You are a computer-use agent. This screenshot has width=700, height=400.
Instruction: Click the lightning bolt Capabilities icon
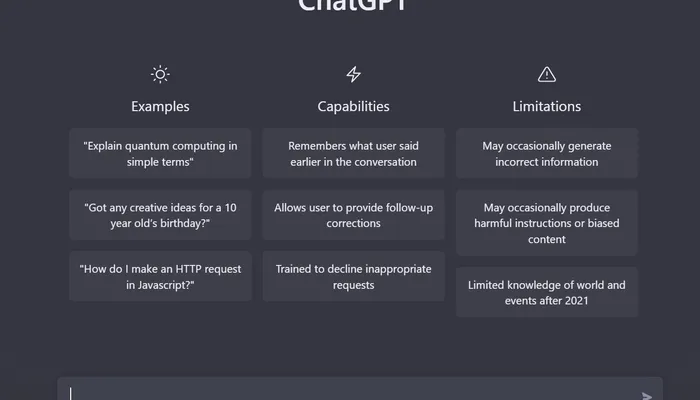[x=353, y=74]
